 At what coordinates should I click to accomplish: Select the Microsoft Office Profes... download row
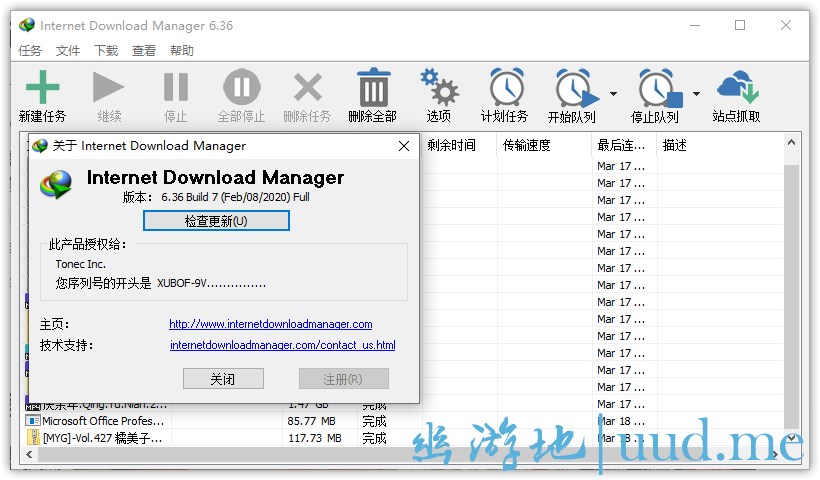coord(98,421)
